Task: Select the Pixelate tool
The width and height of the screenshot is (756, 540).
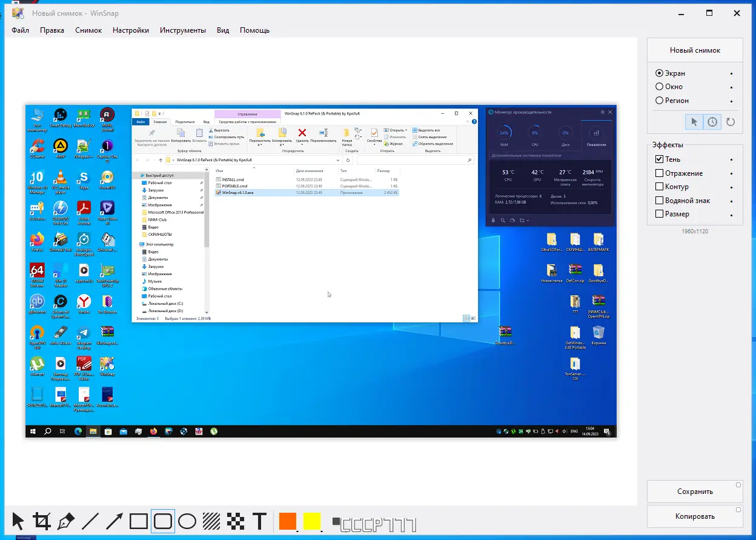Action: pyautogui.click(x=236, y=521)
